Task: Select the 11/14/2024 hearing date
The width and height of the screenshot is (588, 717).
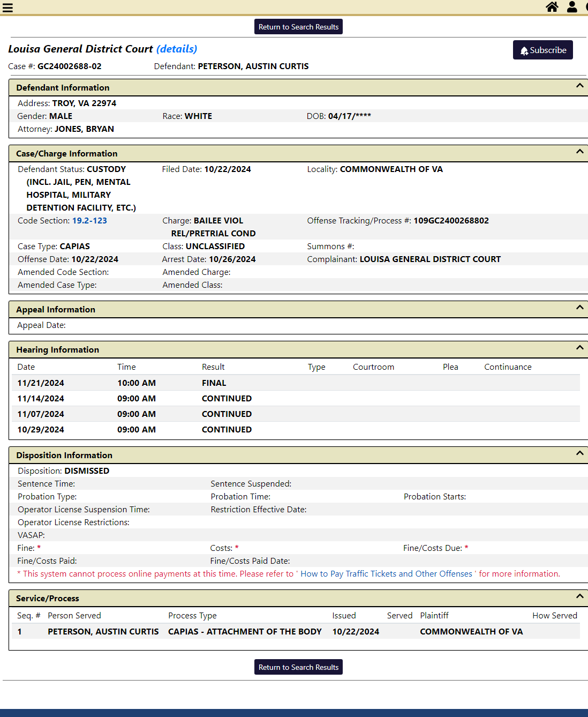Action: pos(41,399)
